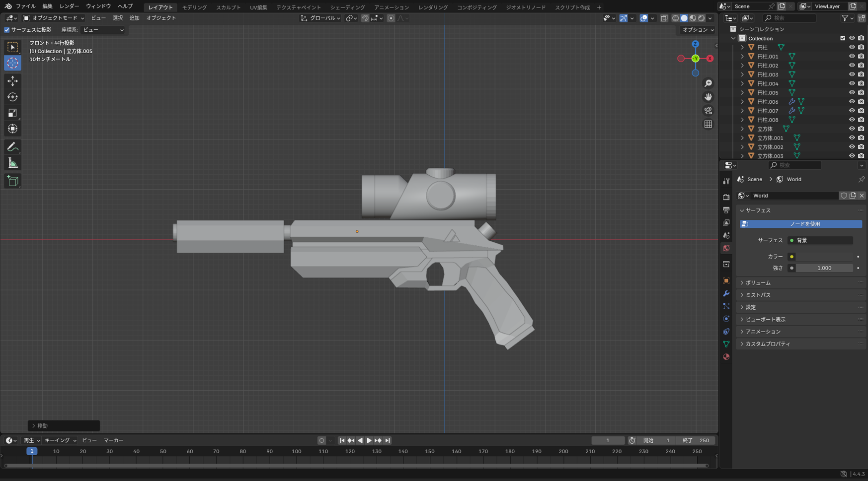868x481 pixels.
Task: Open the Render Properties tab
Action: 726,196
